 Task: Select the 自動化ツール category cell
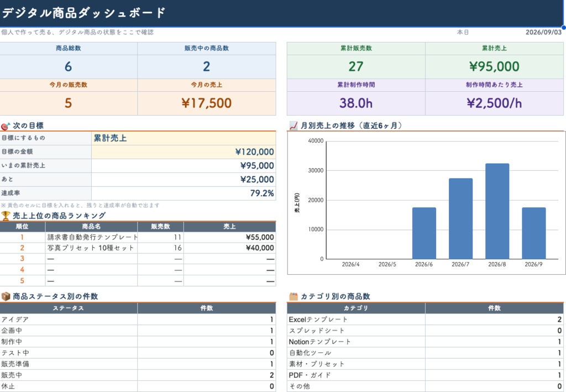click(x=356, y=353)
